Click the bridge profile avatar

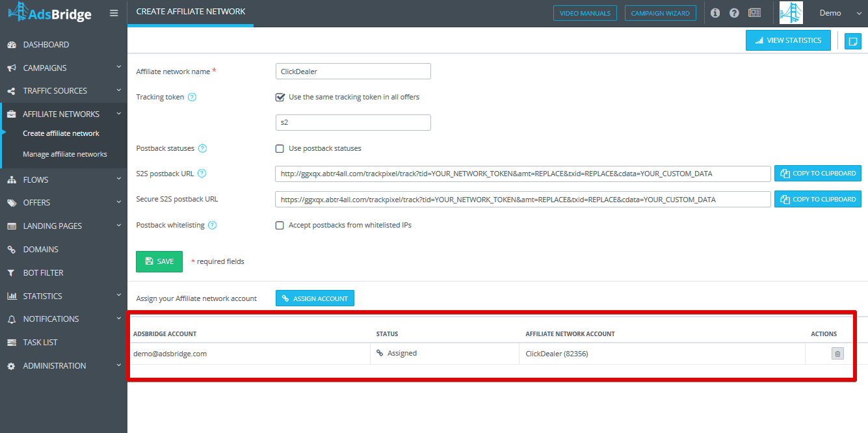791,13
